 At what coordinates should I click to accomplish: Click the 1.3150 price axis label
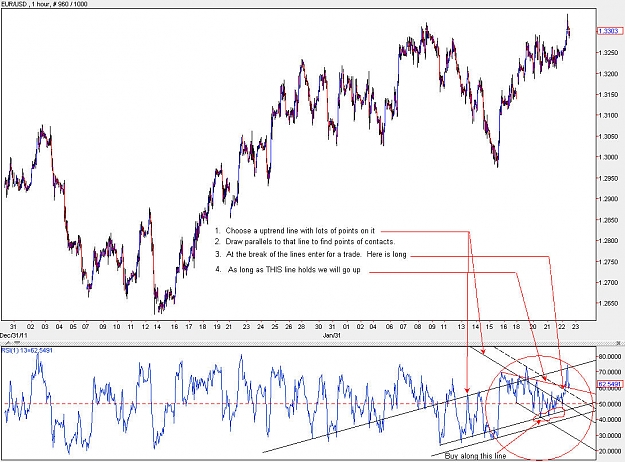point(609,94)
